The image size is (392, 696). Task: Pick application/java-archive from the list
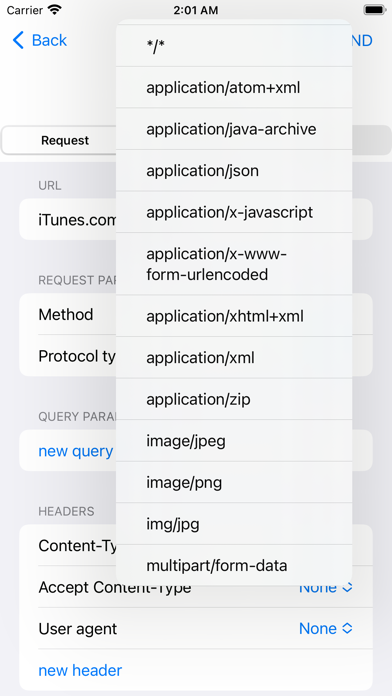(x=234, y=129)
